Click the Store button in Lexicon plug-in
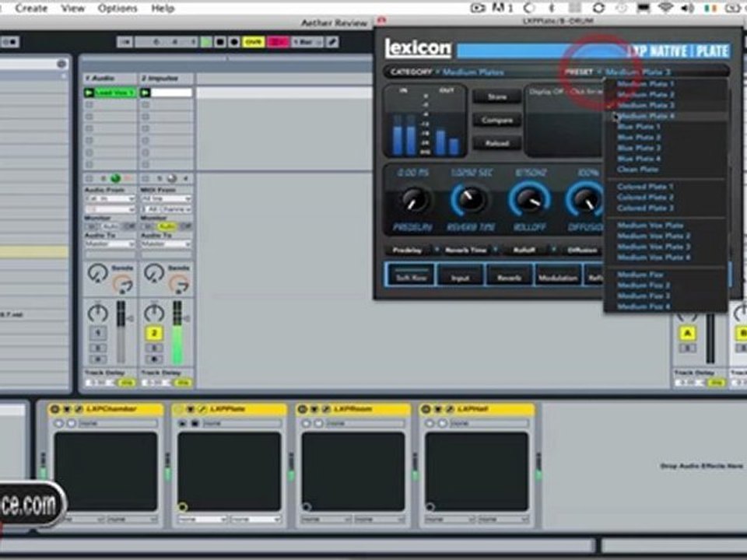Image resolution: width=747 pixels, height=560 pixels. [497, 96]
